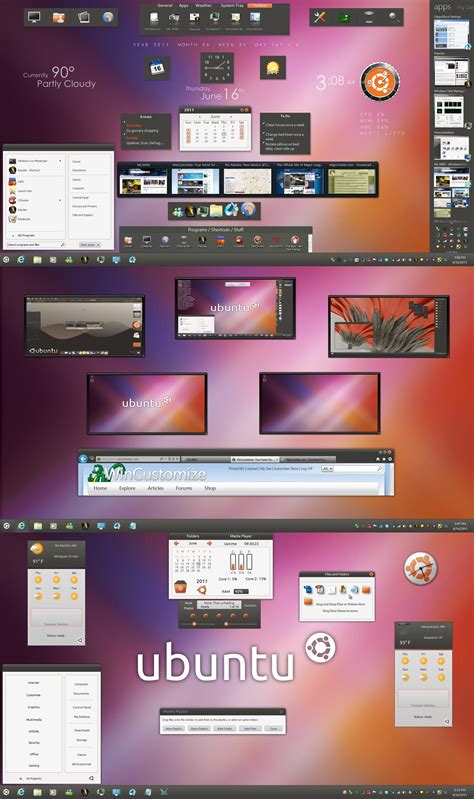Click the orange Ubuntu logo beside 2011
Viewport: 474px width, 799px height.
202,591
